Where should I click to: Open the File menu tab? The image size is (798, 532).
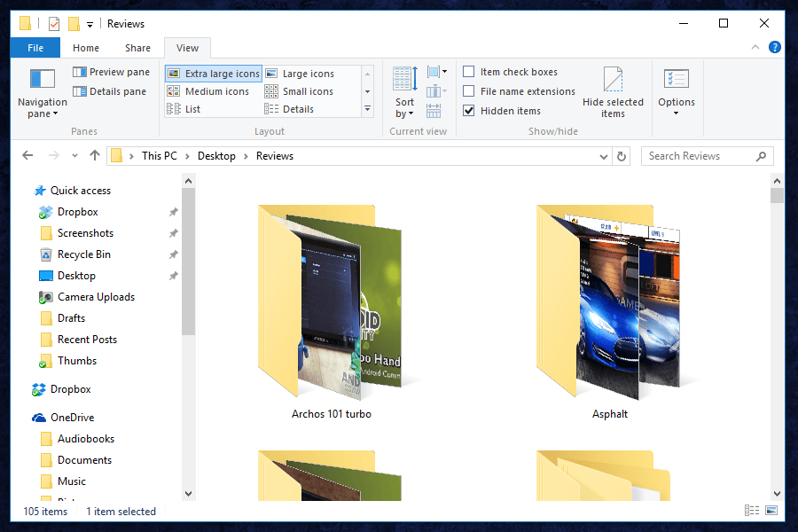pos(35,48)
